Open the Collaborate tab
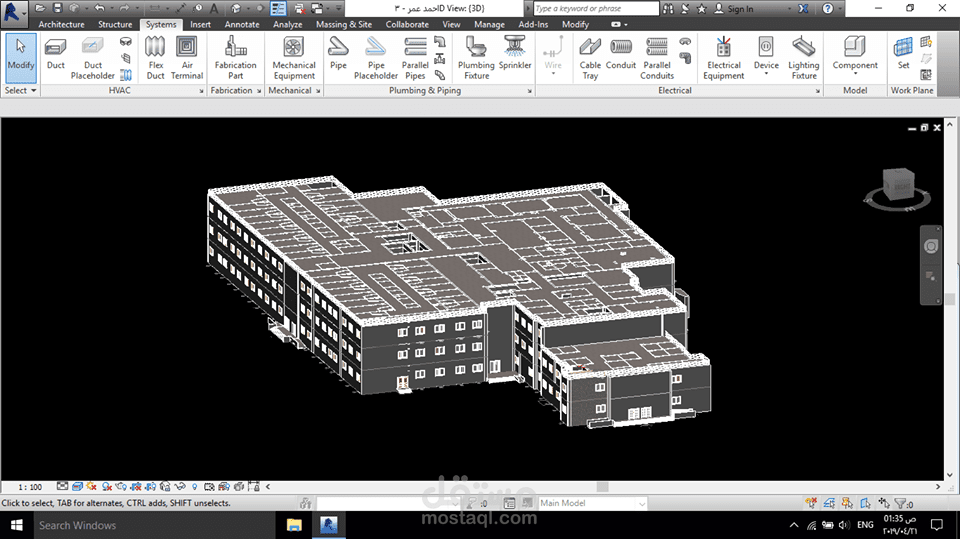 (407, 24)
